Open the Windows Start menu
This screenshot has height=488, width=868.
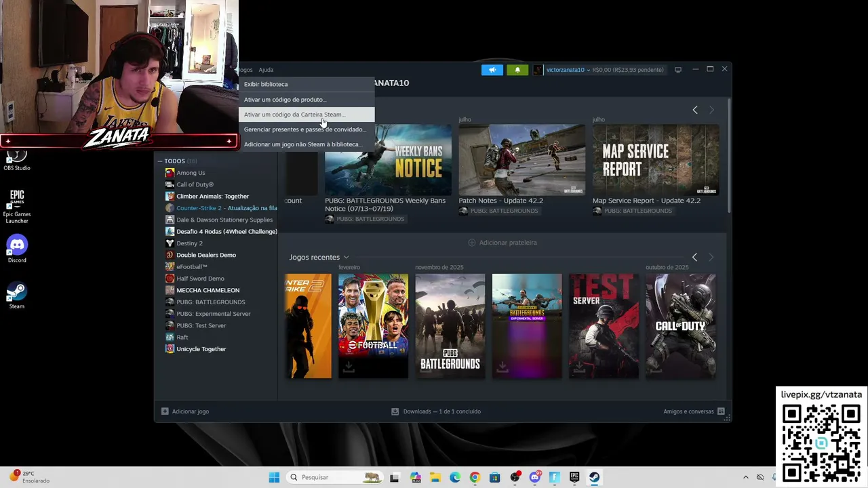[274, 477]
